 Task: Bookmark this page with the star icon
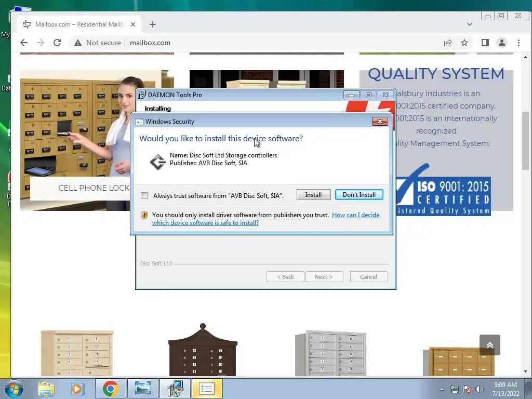[x=464, y=43]
